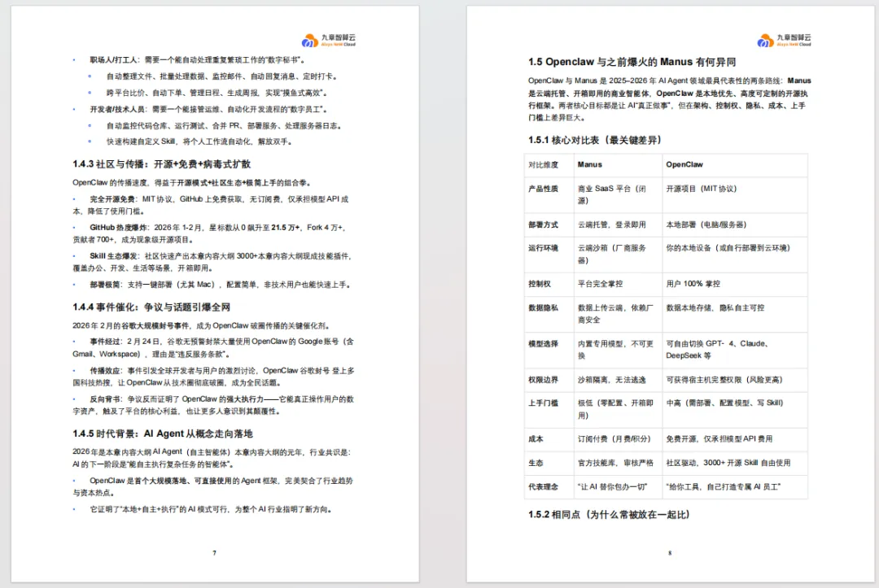
Task: Click heading '1.4.5 时代背景：AI Agent 从概念走向落地'
Action: click(163, 433)
